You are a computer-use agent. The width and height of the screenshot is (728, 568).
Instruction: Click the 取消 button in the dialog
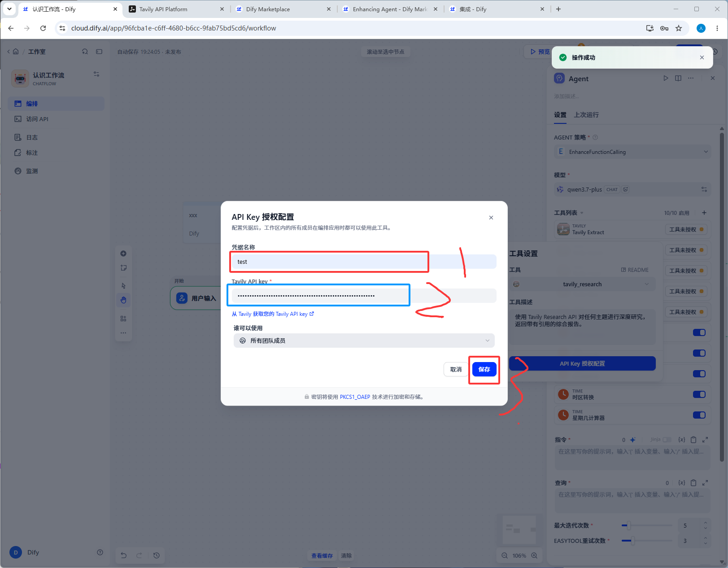click(456, 369)
